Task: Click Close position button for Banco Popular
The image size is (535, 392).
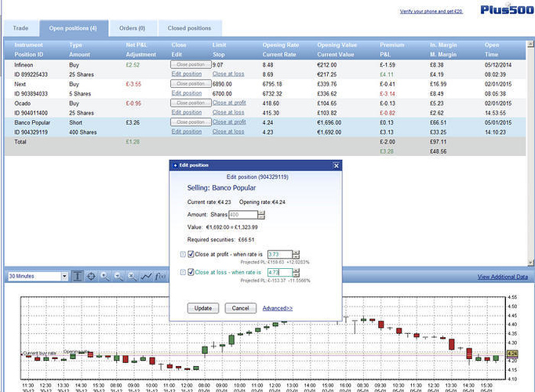Action: click(x=191, y=122)
